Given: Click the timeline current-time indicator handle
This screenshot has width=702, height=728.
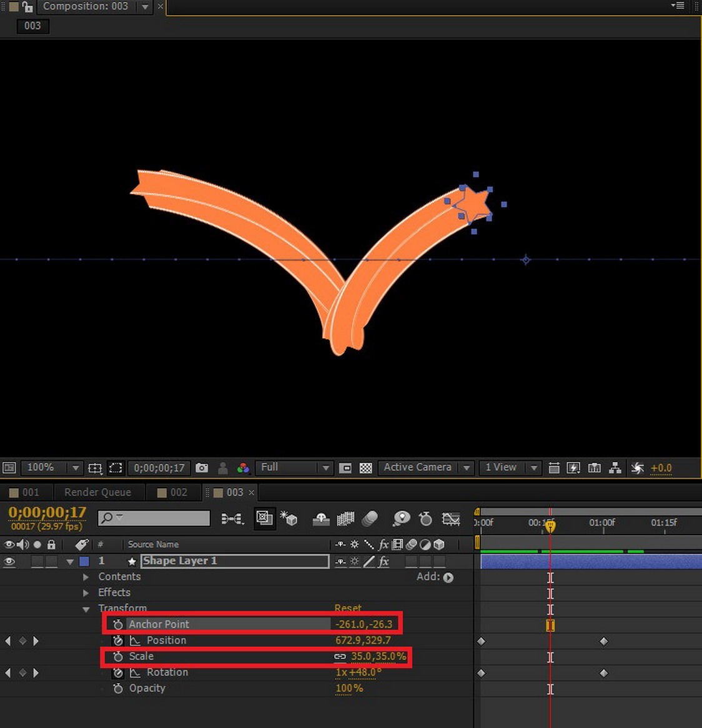Looking at the screenshot, I should tap(550, 526).
